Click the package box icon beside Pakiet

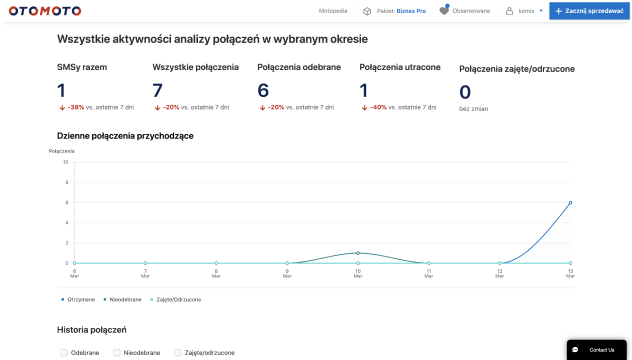coord(367,11)
